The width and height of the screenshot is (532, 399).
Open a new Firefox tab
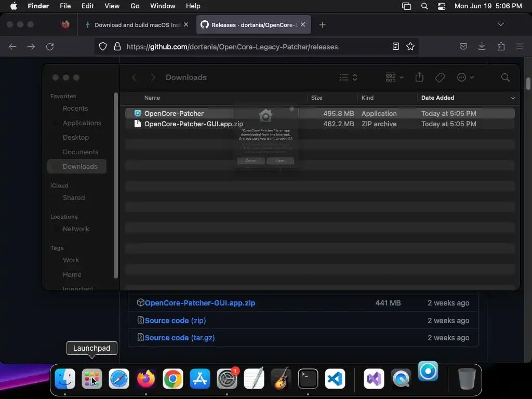pos(322,24)
